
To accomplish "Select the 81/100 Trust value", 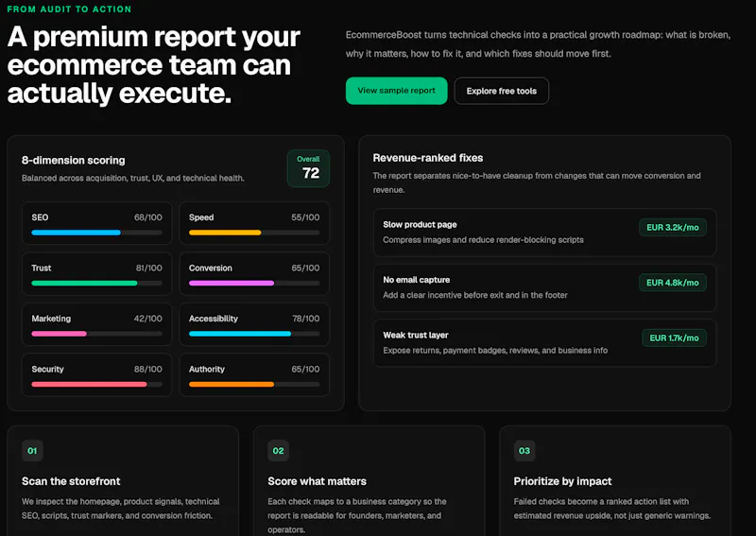I will [x=149, y=268].
